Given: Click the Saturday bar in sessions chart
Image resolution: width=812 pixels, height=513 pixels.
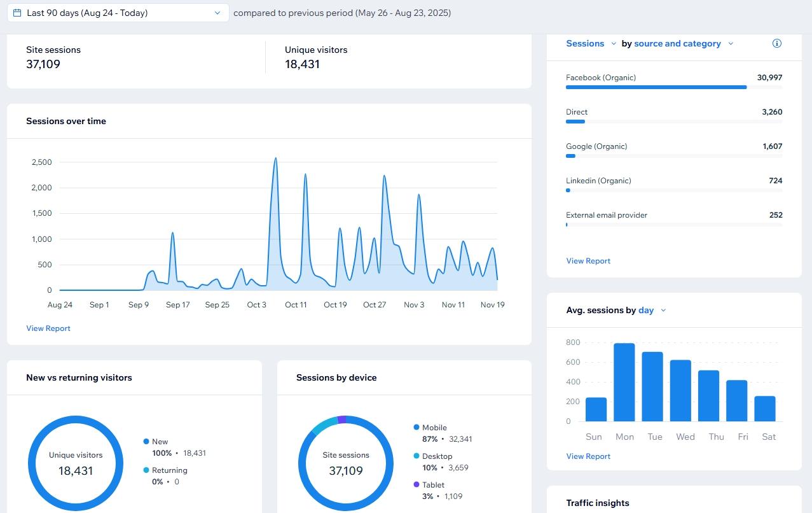Looking at the screenshot, I should pyautogui.click(x=765, y=409).
